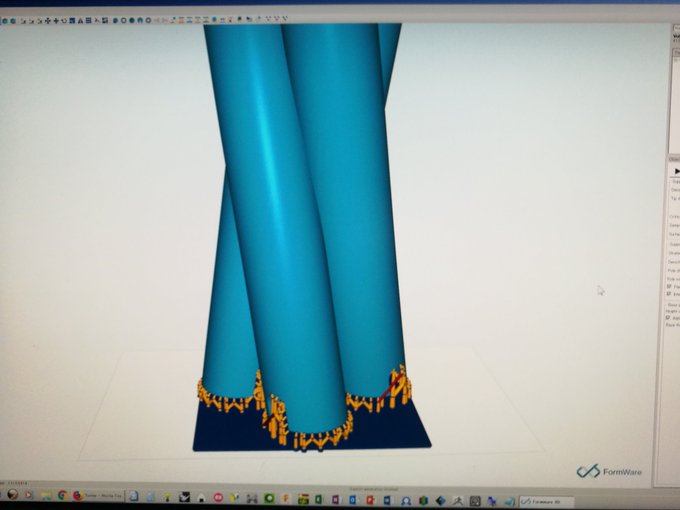Viewport: 680px width, 510px height.
Task: Click the black play arrow in right panel
Action: (x=677, y=171)
